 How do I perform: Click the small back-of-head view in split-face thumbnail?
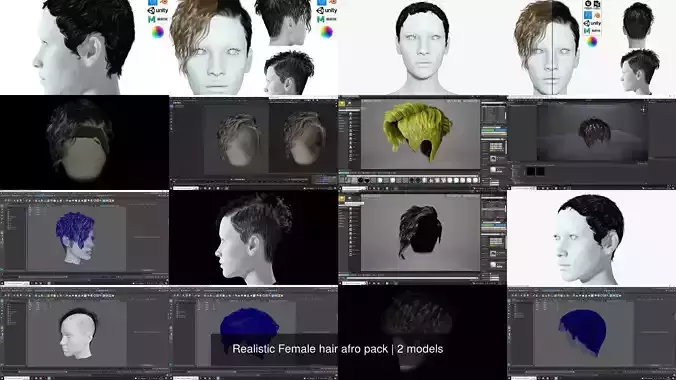(638, 25)
